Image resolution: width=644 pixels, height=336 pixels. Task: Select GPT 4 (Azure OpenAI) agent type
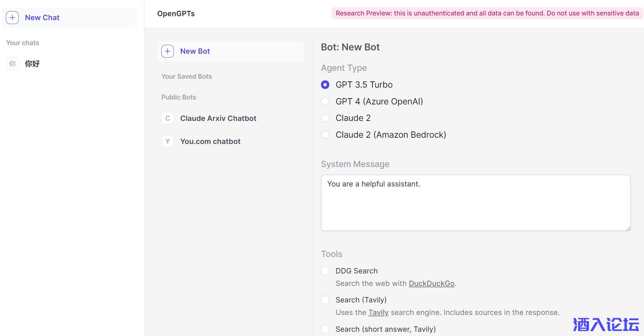[x=325, y=101]
